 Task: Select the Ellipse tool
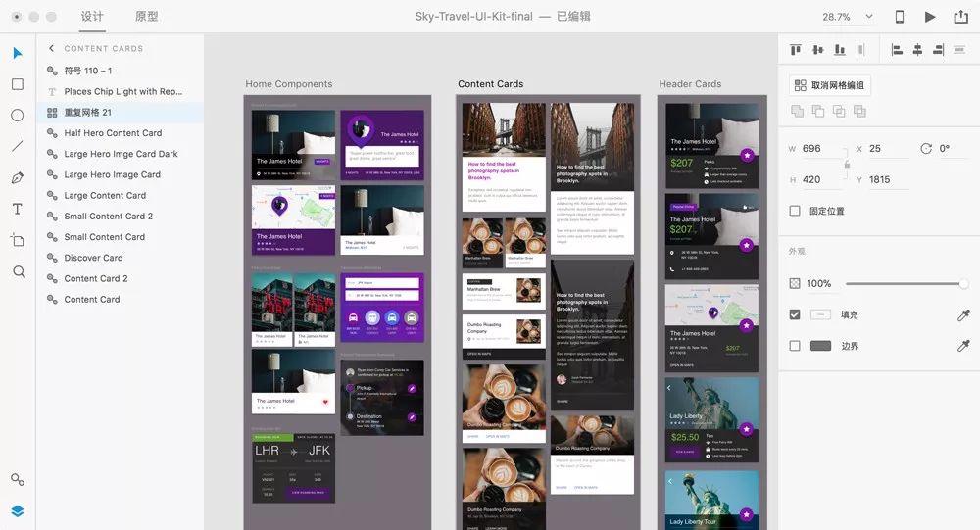pyautogui.click(x=18, y=116)
